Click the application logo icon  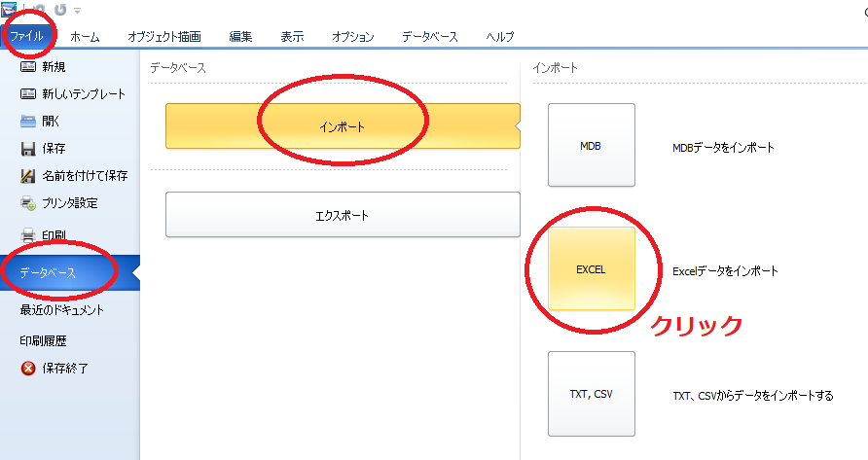pos(9,10)
